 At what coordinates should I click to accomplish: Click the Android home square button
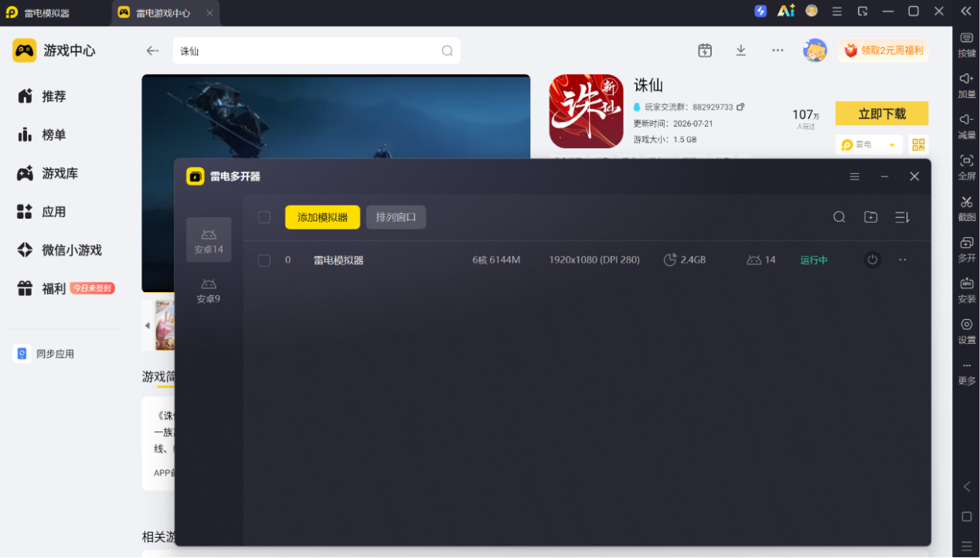[966, 516]
